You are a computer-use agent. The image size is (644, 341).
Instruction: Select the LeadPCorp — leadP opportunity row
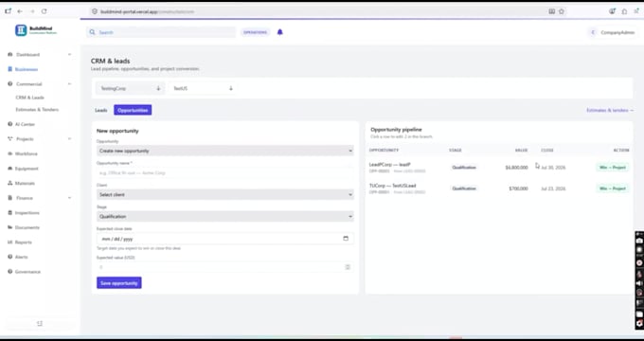pyautogui.click(x=499, y=168)
